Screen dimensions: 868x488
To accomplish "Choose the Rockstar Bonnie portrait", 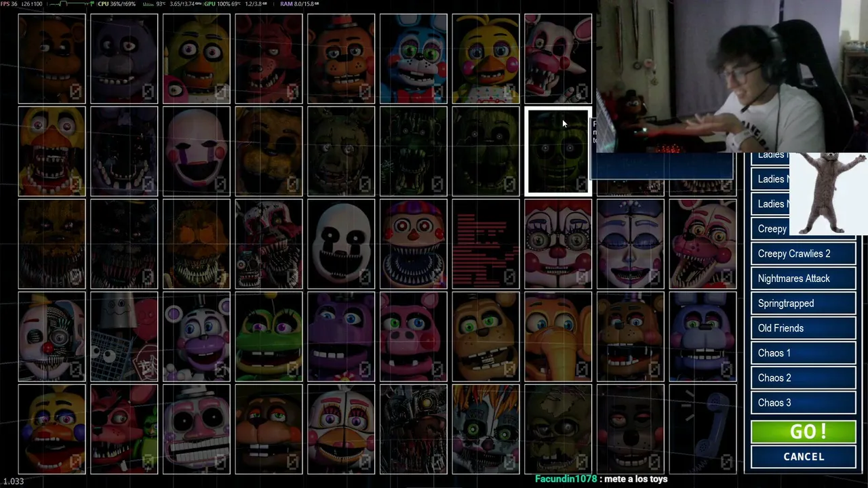I will [x=703, y=337].
